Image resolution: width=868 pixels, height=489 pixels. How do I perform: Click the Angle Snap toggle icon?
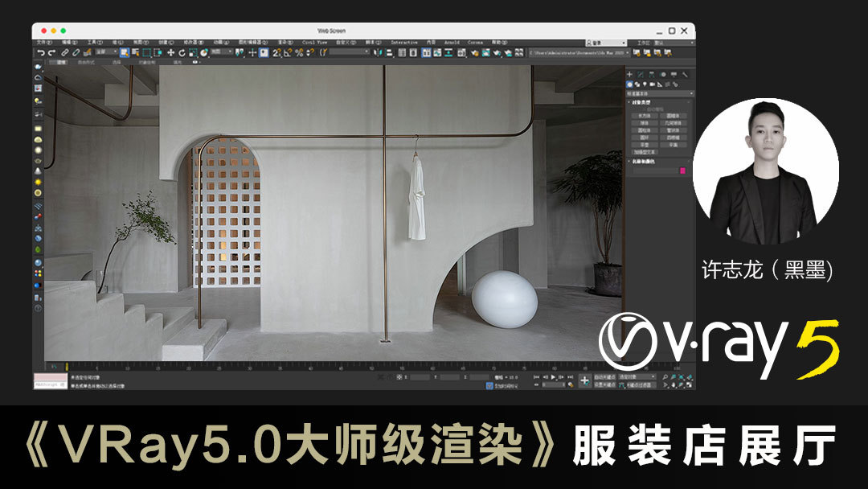pyautogui.click(x=288, y=52)
